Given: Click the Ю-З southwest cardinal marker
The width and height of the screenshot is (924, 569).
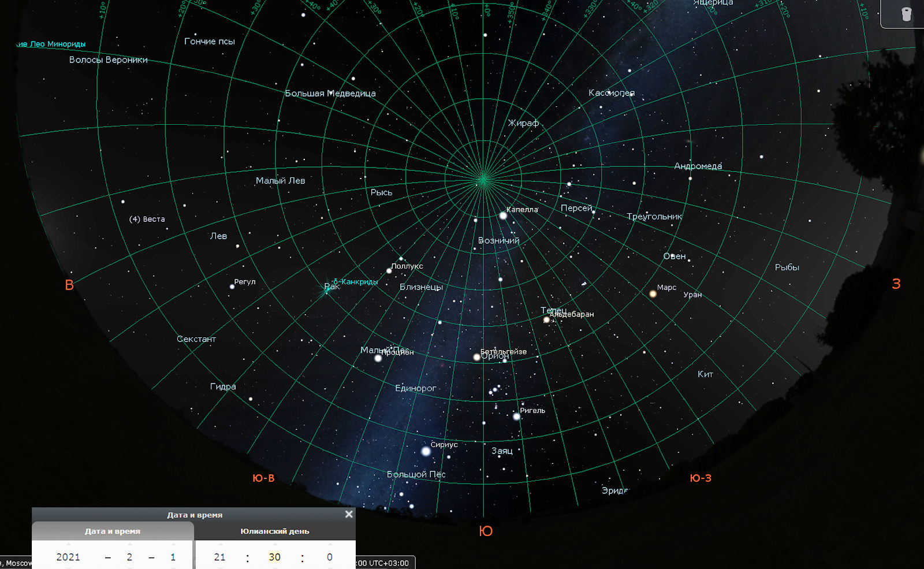Looking at the screenshot, I should pos(701,478).
